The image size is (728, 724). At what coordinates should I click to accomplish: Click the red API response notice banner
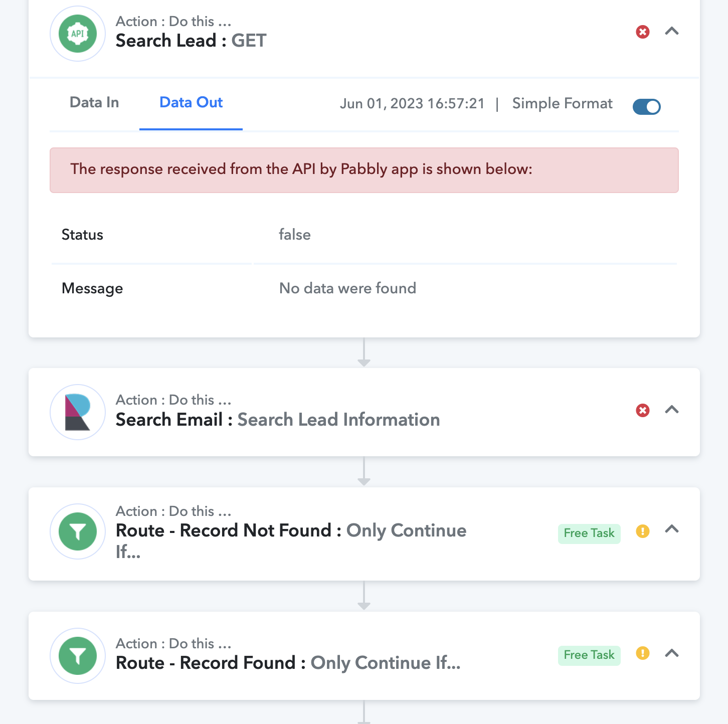pos(364,170)
